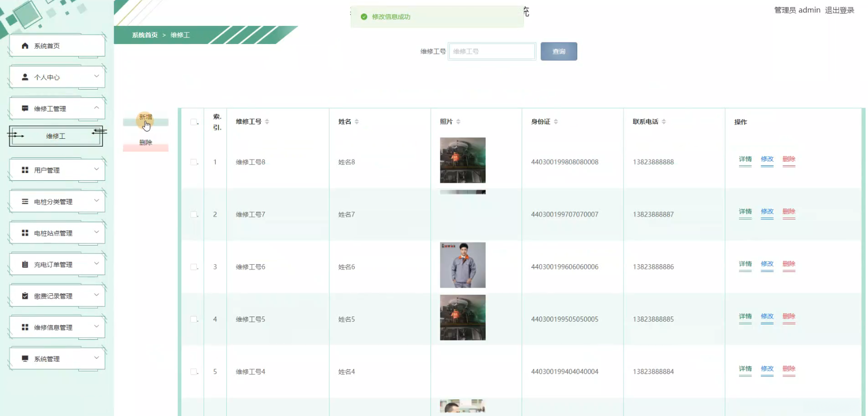Click 删除 for 维修工号5
This screenshot has height=416, width=868.
pyautogui.click(x=789, y=317)
